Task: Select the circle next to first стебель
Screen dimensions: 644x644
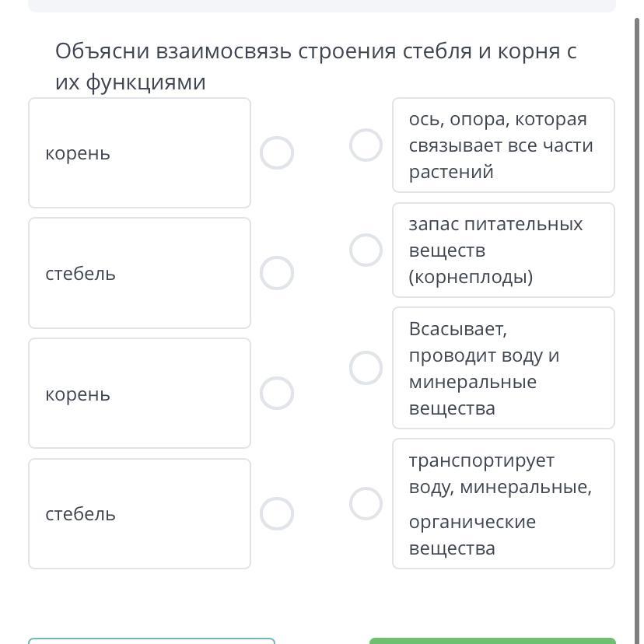Action: (277, 273)
